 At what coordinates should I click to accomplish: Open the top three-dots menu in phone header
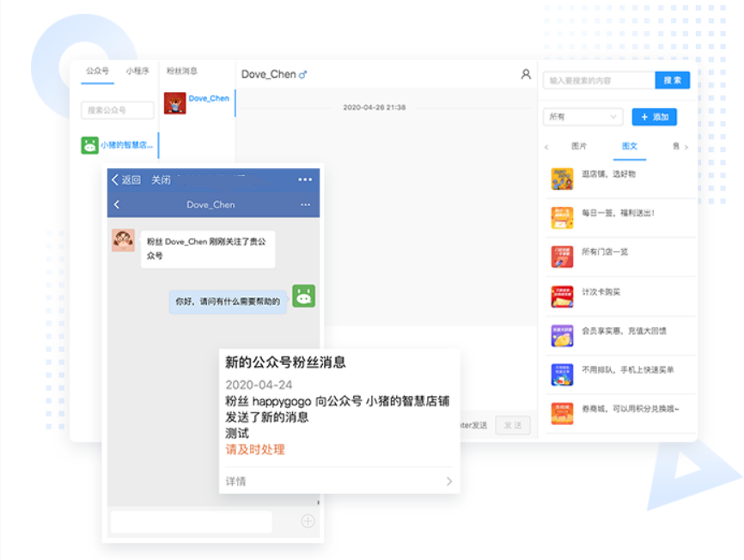point(305,180)
